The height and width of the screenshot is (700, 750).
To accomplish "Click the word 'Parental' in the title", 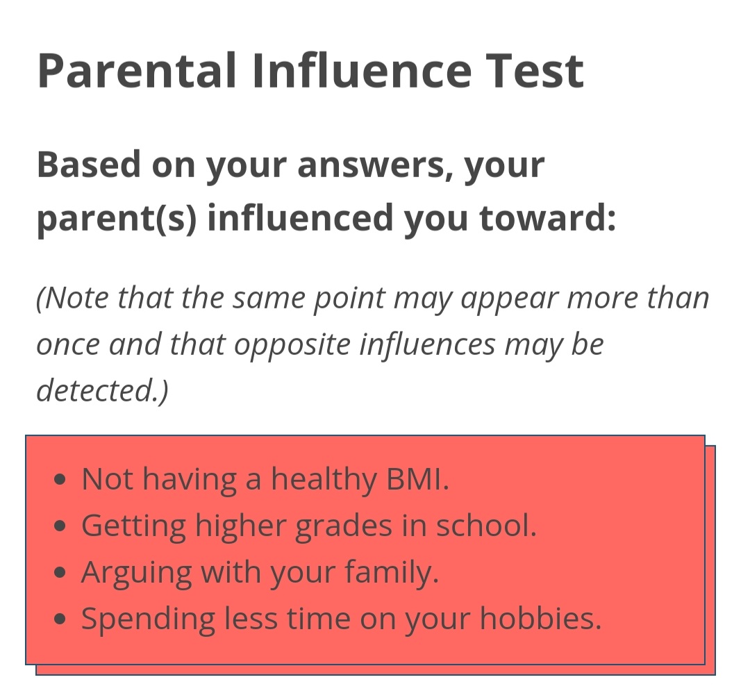I will 137,72.
